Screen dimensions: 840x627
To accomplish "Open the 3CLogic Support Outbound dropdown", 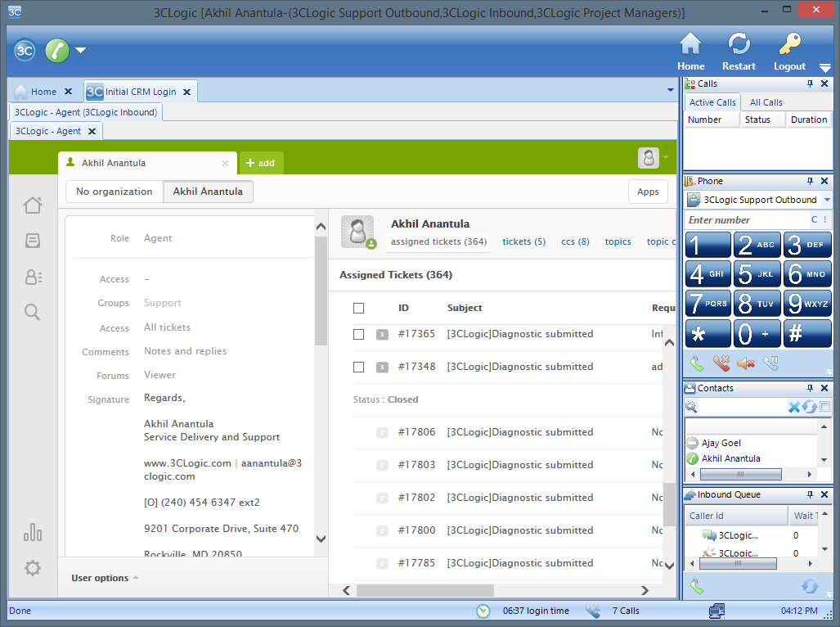I will [x=826, y=200].
